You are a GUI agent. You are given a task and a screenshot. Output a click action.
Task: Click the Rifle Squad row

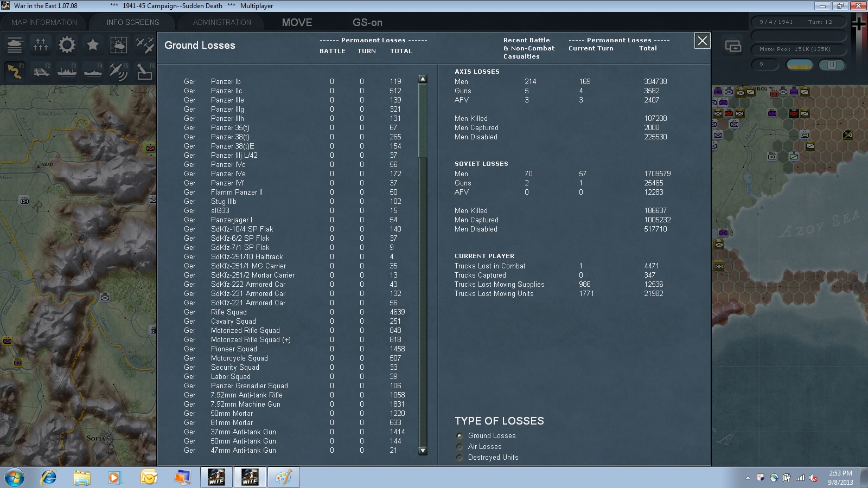coord(295,312)
